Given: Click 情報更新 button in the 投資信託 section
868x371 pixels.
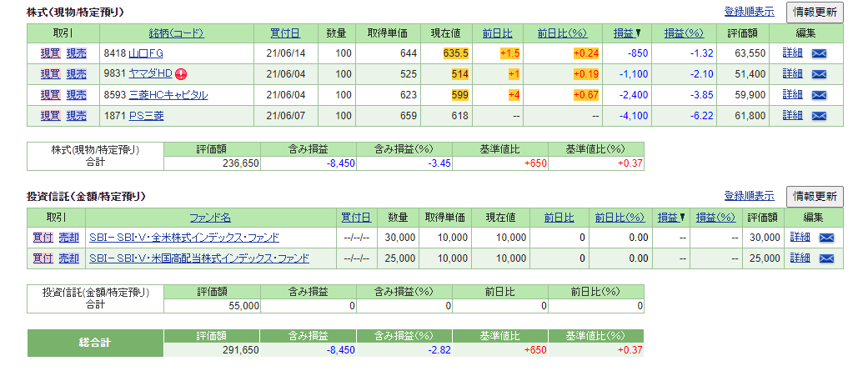Looking at the screenshot, I should [815, 196].
